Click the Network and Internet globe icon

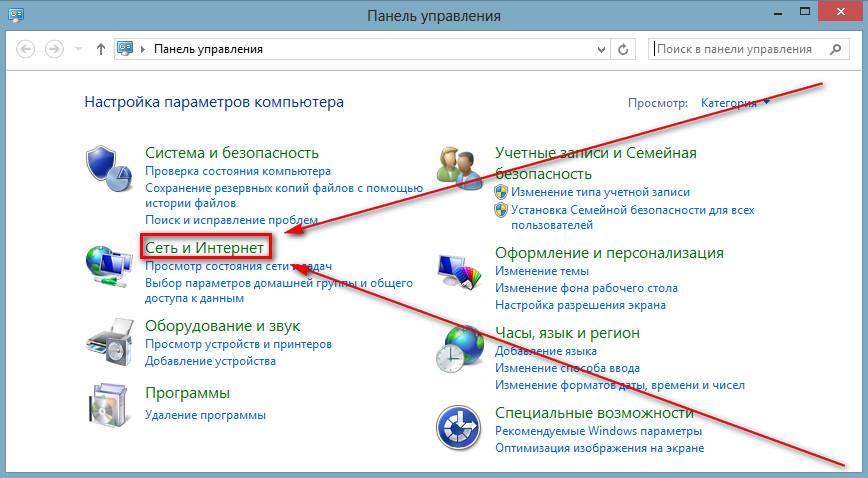(x=109, y=266)
